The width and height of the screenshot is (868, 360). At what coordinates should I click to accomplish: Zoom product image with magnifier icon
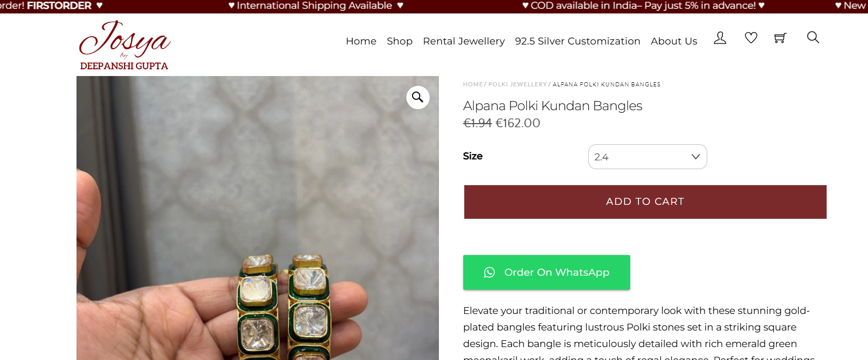(x=418, y=97)
